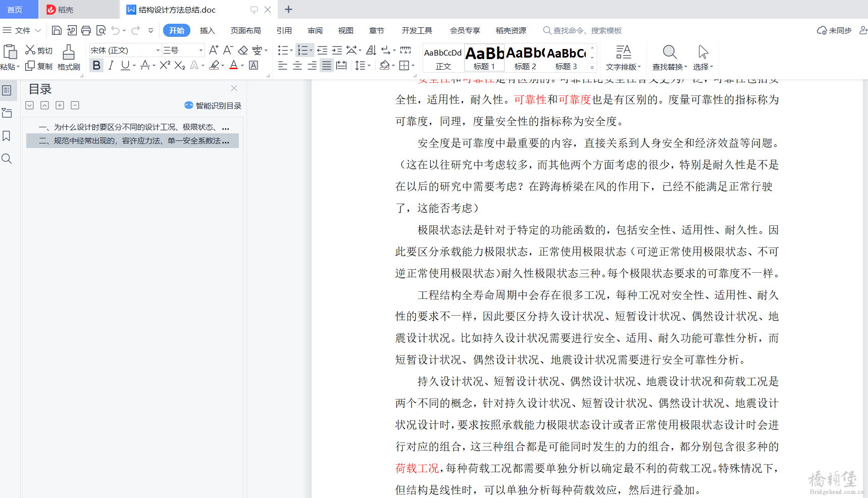Image resolution: width=868 pixels, height=498 pixels.
Task: Decrease font size with A- icon
Action: (228, 50)
